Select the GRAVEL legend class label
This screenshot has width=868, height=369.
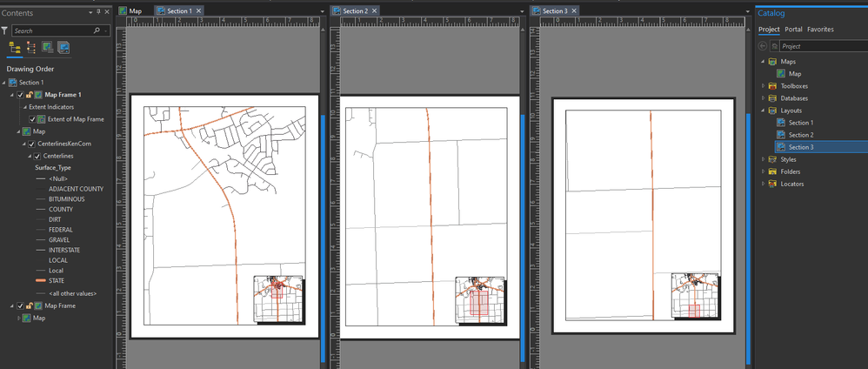pos(59,240)
